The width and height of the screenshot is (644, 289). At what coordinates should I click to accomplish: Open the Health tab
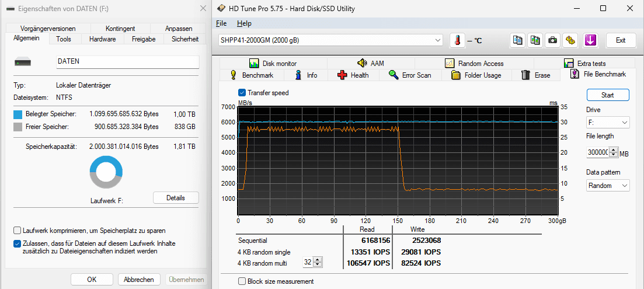[353, 75]
